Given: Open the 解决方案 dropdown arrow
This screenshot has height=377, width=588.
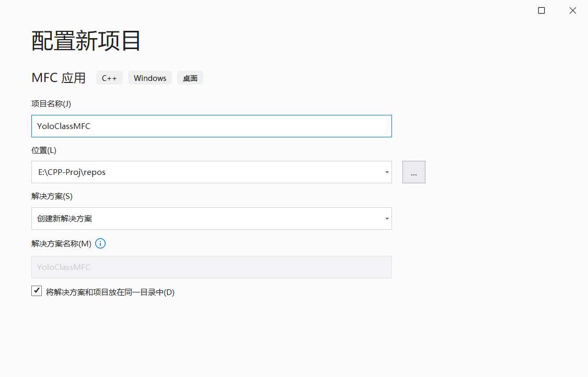Looking at the screenshot, I should (x=386, y=219).
